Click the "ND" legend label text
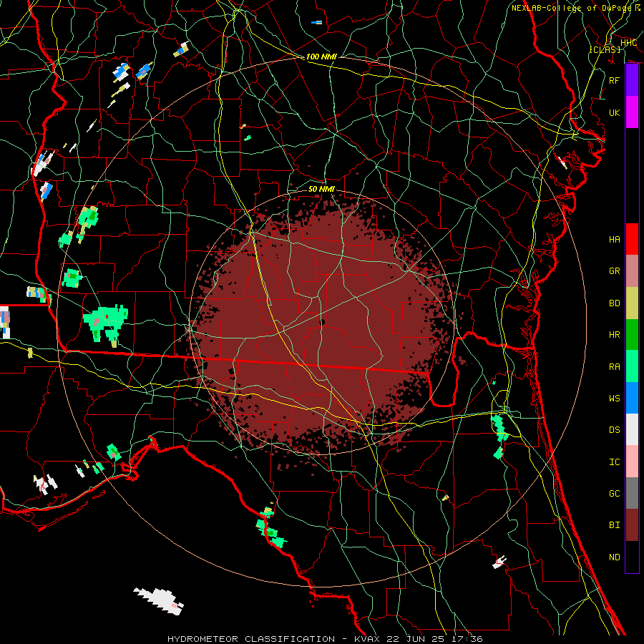The height and width of the screenshot is (644, 644). (x=615, y=557)
